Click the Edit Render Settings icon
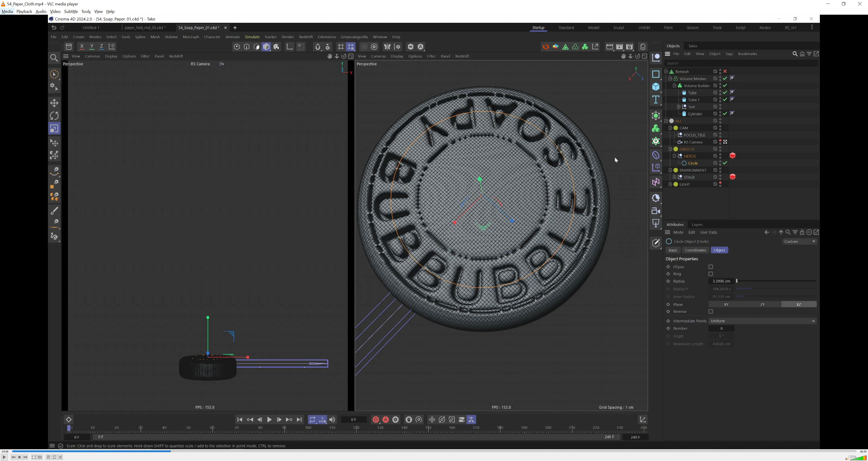This screenshot has width=868, height=461. pos(630,47)
